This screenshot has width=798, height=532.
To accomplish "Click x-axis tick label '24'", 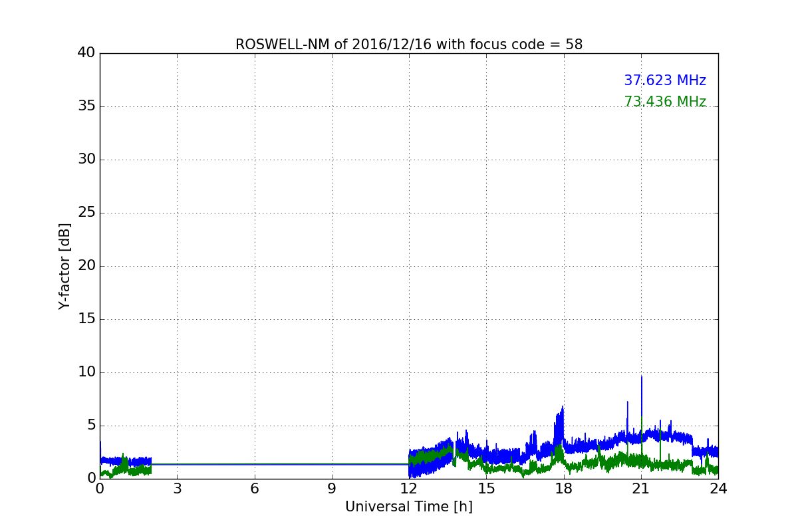I will coord(718,489).
